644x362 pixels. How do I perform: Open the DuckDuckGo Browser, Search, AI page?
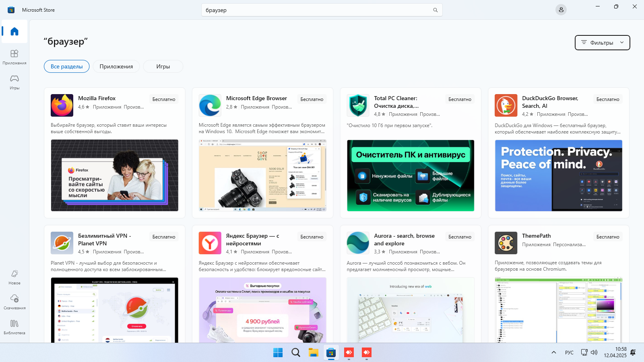click(x=549, y=102)
